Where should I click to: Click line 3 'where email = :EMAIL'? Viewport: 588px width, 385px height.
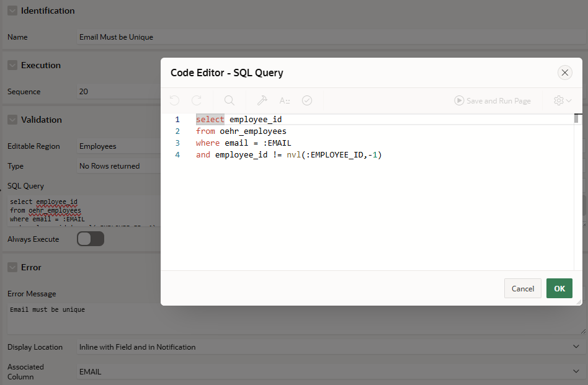click(x=243, y=143)
